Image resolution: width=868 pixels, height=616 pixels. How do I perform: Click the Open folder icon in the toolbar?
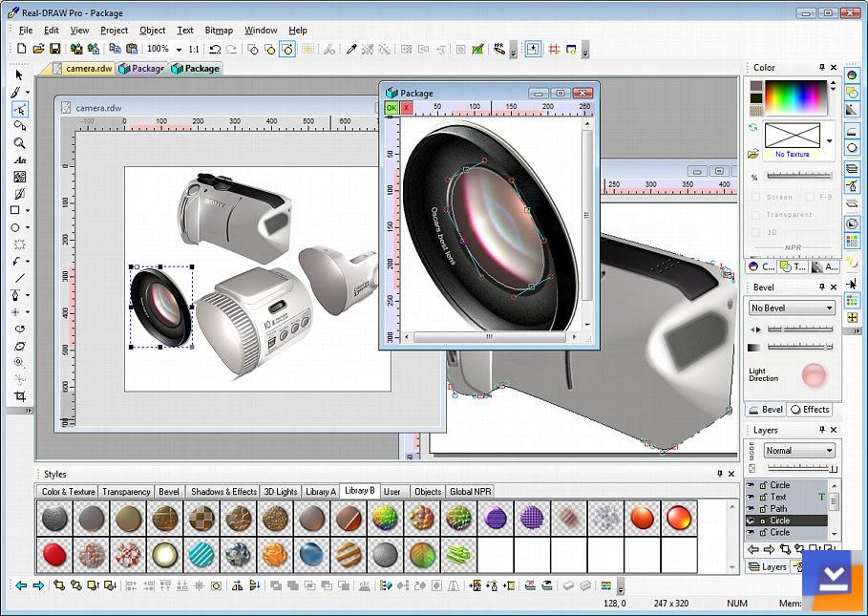[x=39, y=49]
